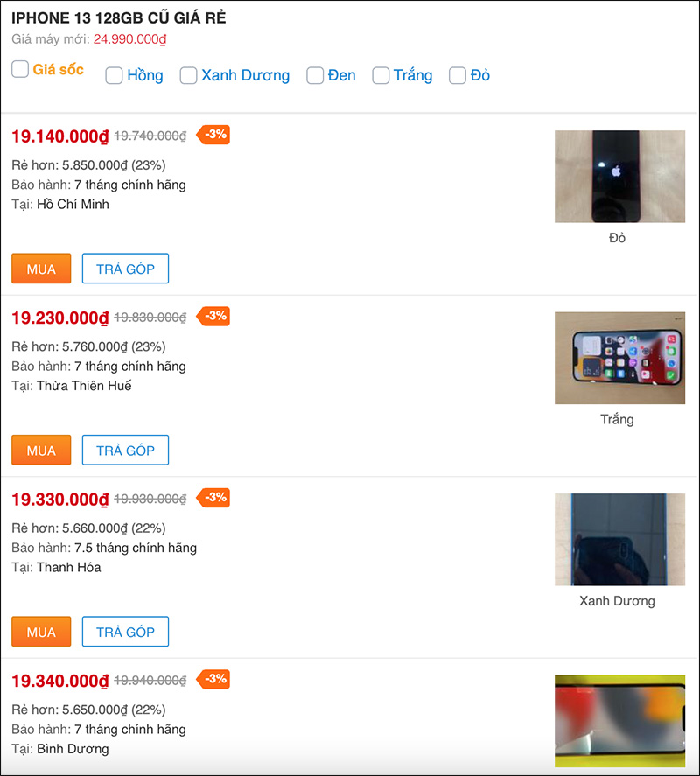Select the Trắng color checkbox
The height and width of the screenshot is (776, 700).
(381, 76)
